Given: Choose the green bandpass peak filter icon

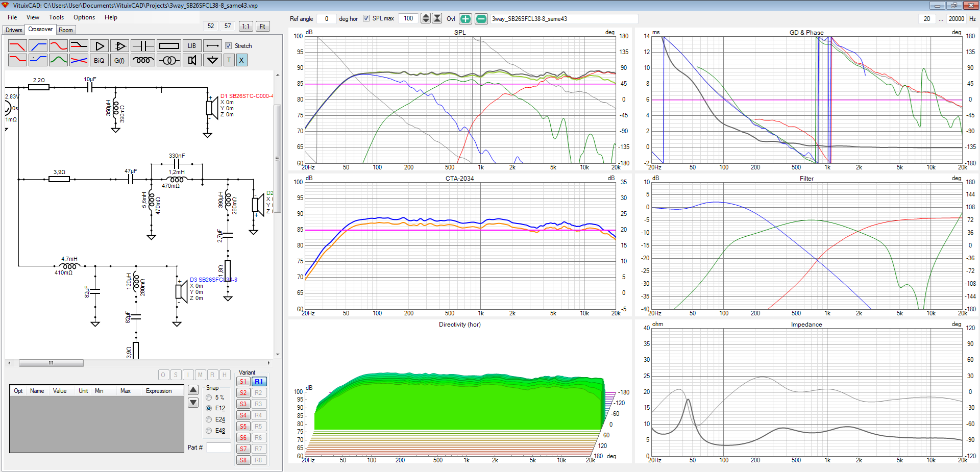Looking at the screenshot, I should [x=58, y=60].
